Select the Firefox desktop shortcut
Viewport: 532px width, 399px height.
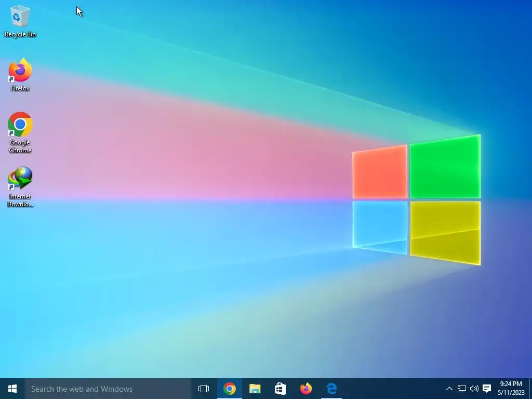[20, 75]
